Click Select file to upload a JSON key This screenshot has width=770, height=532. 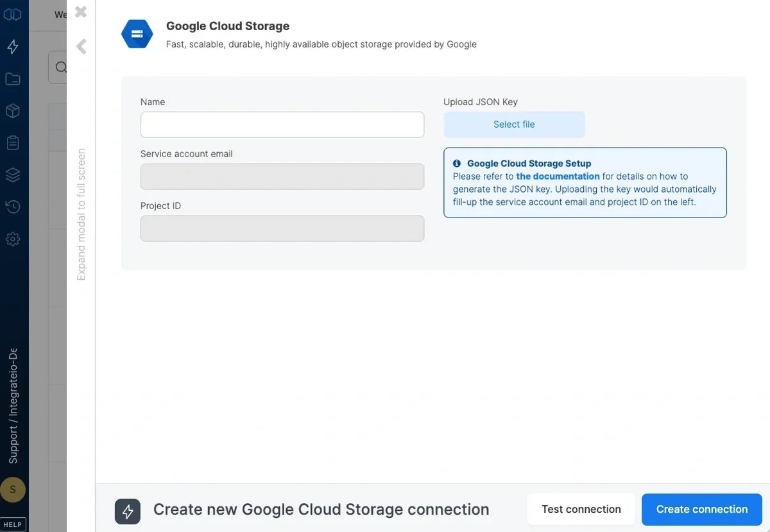tap(513, 124)
